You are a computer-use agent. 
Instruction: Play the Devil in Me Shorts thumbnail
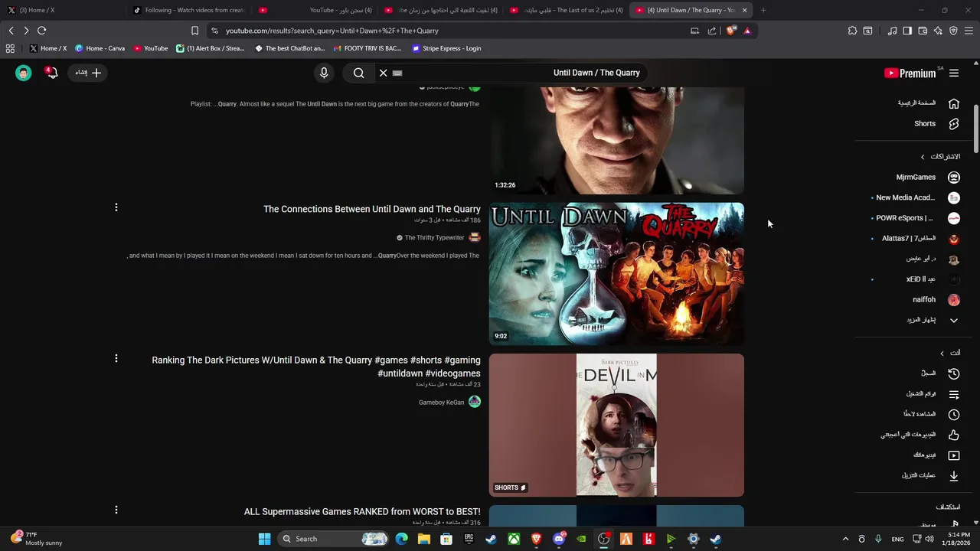pyautogui.click(x=616, y=425)
